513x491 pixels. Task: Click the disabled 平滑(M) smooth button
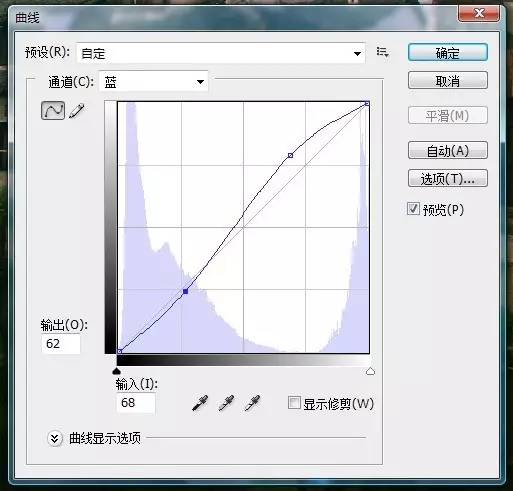click(448, 116)
